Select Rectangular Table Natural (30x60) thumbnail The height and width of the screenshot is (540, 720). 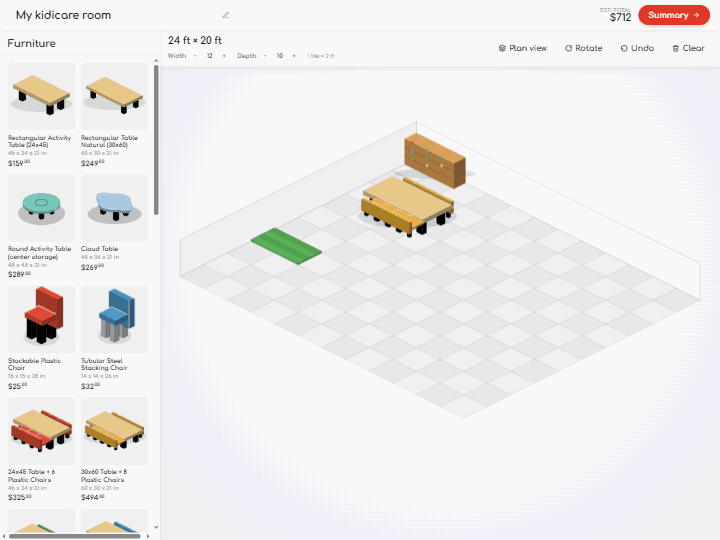[x=114, y=96]
